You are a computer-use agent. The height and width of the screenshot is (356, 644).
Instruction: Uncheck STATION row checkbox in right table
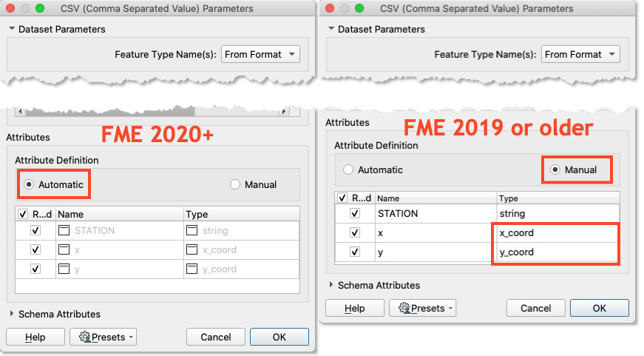(x=355, y=213)
